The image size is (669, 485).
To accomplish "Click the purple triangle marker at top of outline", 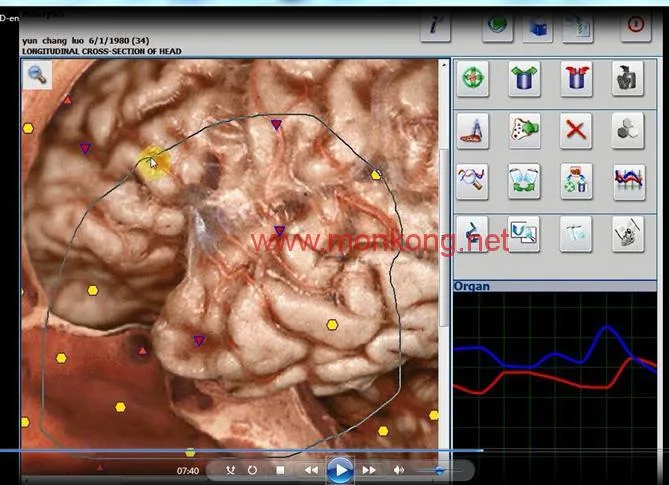I will [276, 125].
